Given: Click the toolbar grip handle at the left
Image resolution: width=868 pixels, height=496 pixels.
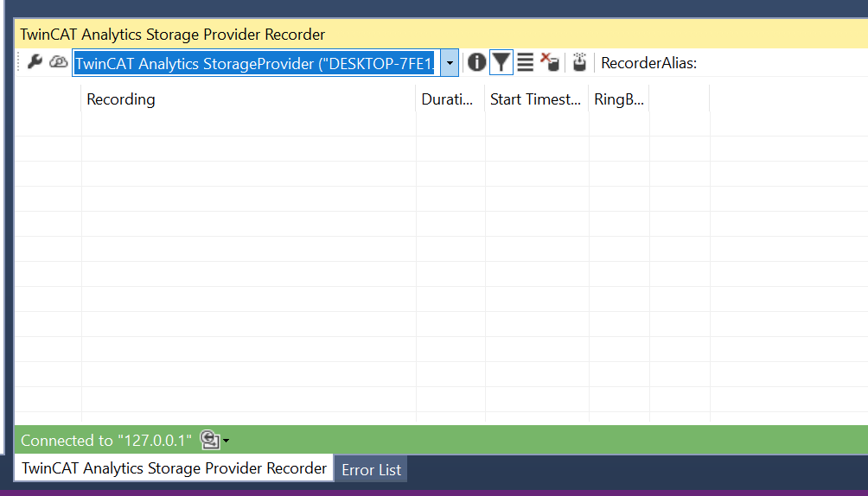Looking at the screenshot, I should coord(19,62).
